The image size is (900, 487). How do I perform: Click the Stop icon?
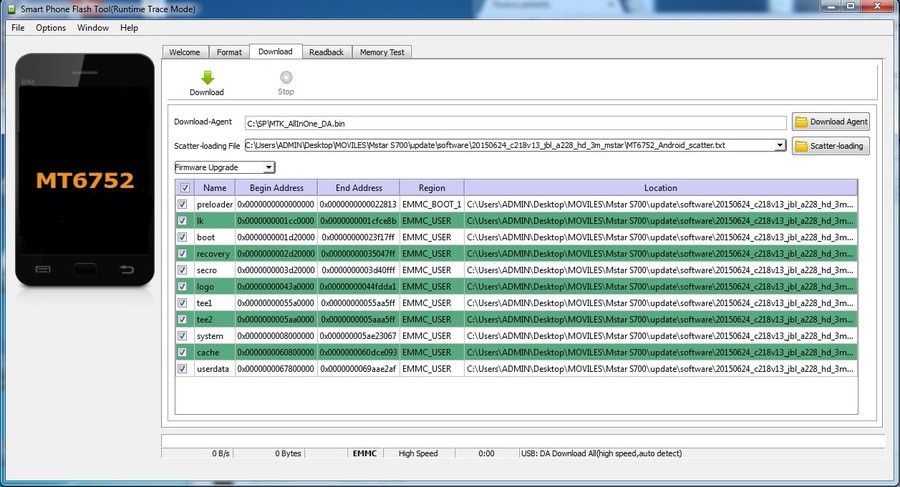[x=286, y=77]
